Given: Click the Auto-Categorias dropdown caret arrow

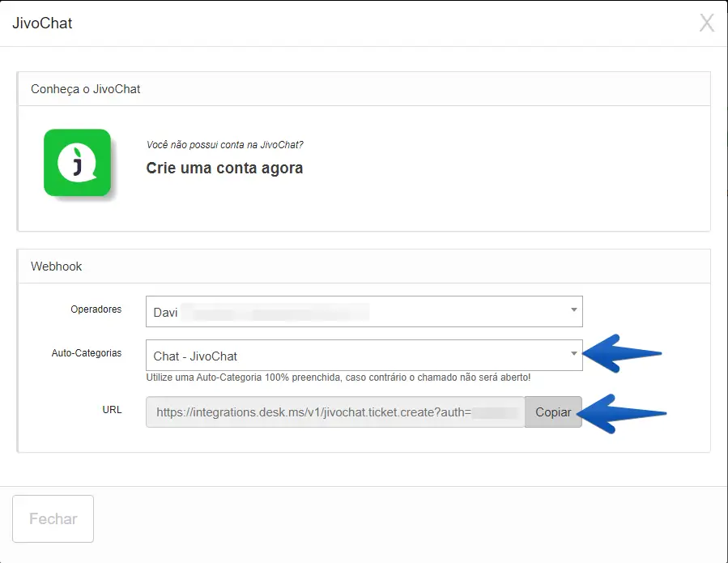Looking at the screenshot, I should click(573, 354).
